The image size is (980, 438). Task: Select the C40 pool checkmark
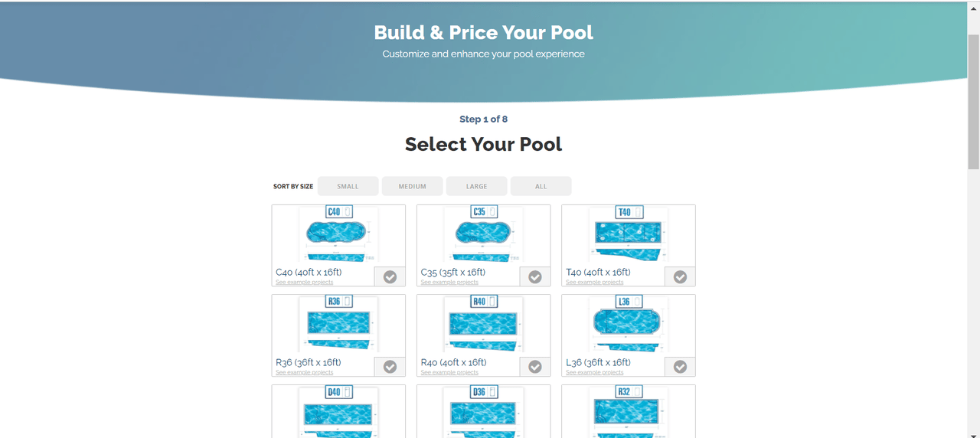[x=390, y=276]
